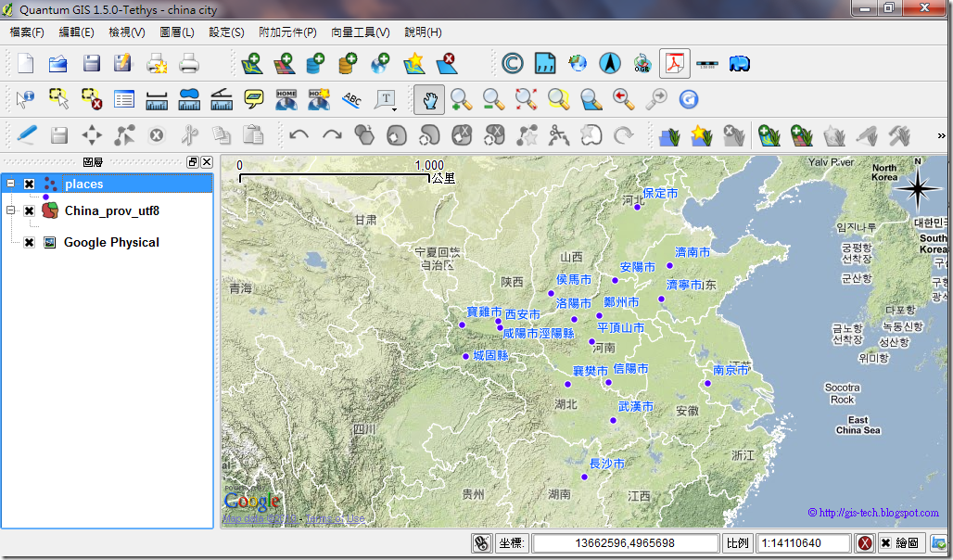Screen dimensions: 953x560
Task: Click the Save Project disk icon
Action: 91,63
